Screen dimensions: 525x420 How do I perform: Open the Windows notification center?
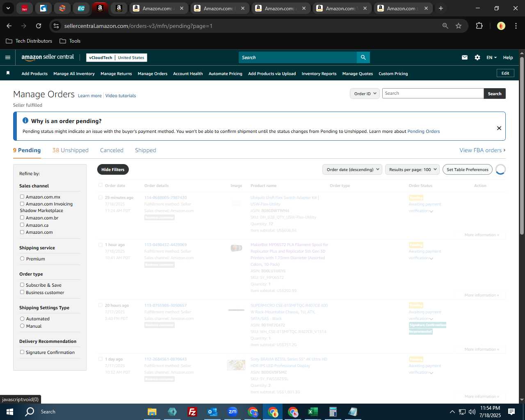click(x=511, y=412)
